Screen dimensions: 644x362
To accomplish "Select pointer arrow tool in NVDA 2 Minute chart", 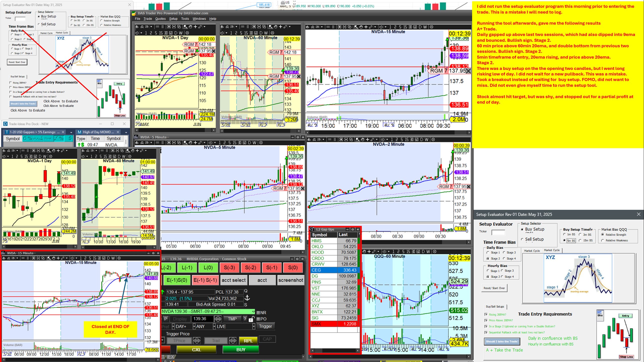I will tap(357, 139).
